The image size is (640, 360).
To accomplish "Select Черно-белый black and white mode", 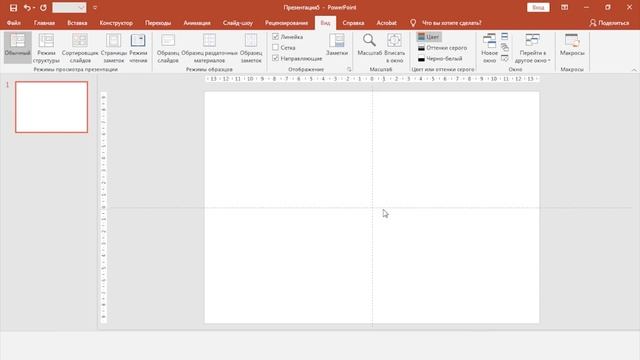I will pyautogui.click(x=440, y=58).
